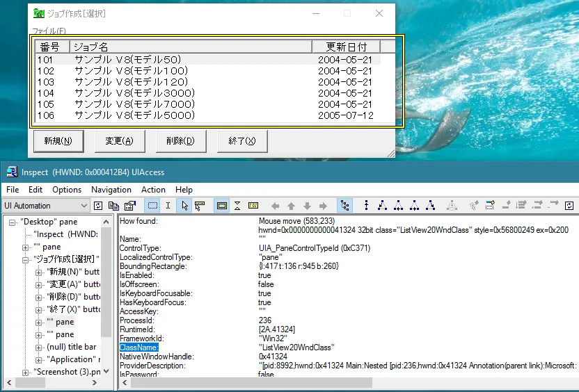The image size is (579, 392).
Task: Click the ジョブ作成 window title bar icon
Action: point(38,14)
